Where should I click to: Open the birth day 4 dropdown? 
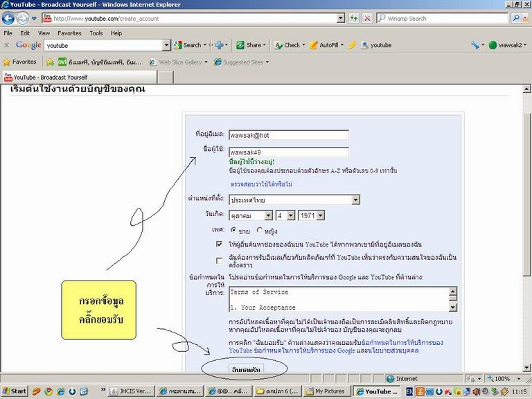point(285,215)
